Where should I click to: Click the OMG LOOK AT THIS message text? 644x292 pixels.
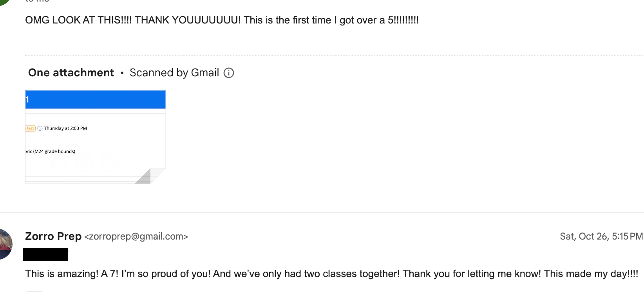click(222, 20)
